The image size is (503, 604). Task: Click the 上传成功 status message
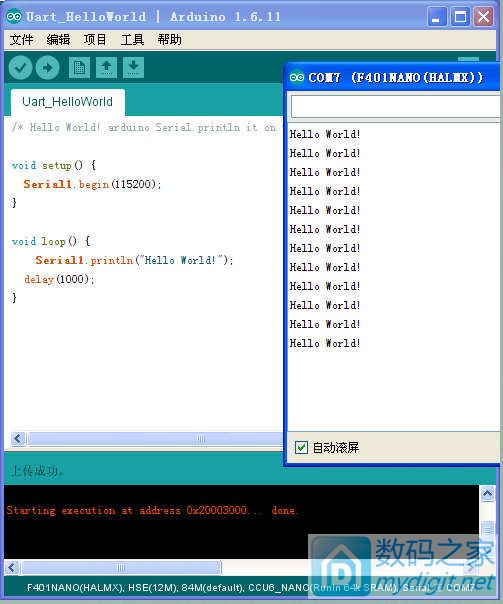pos(37,470)
